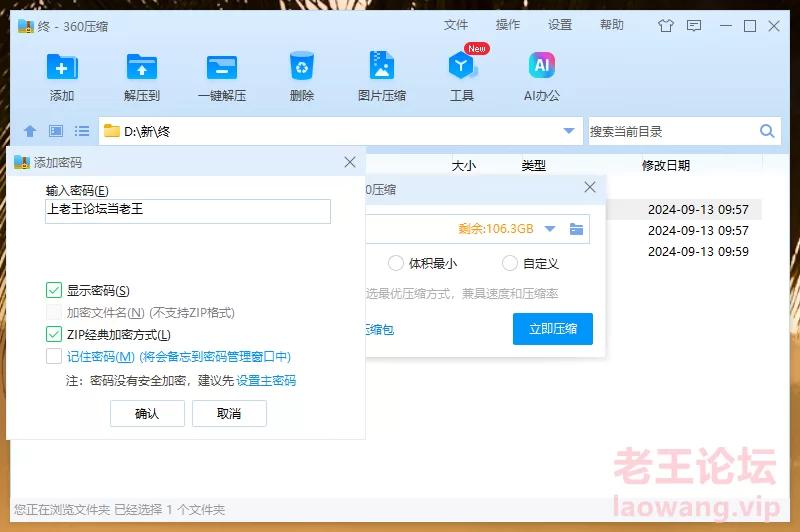Open the 设置 menu
800x532 pixels.
(x=560, y=25)
